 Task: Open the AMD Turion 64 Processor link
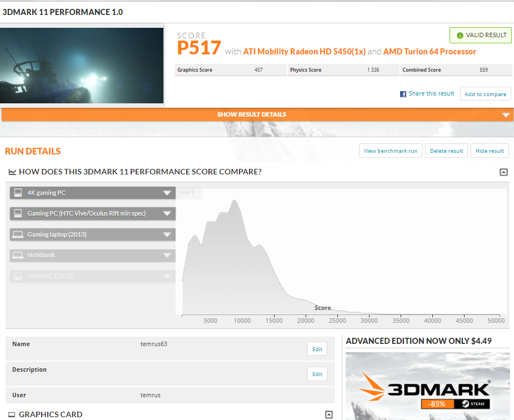coord(430,52)
